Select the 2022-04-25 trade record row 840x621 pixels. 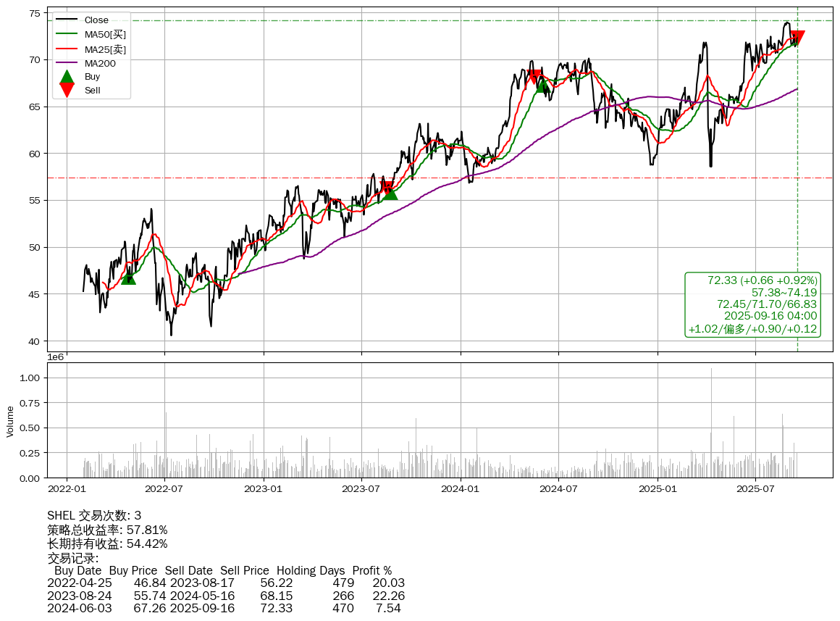pos(226,583)
